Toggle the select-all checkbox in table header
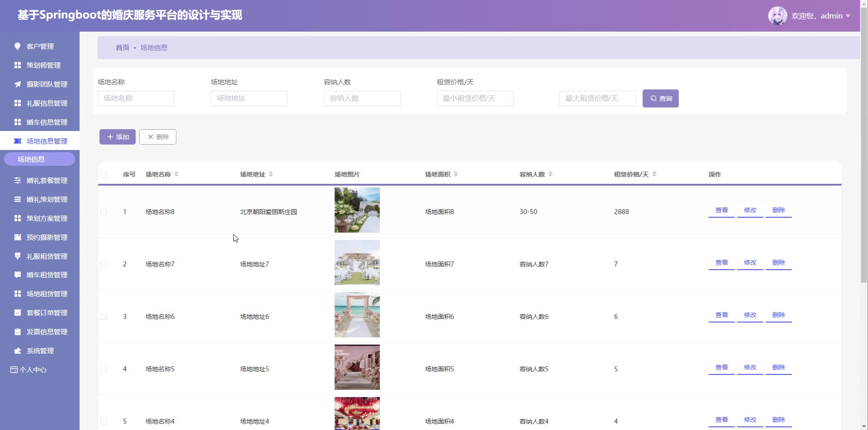 point(104,174)
